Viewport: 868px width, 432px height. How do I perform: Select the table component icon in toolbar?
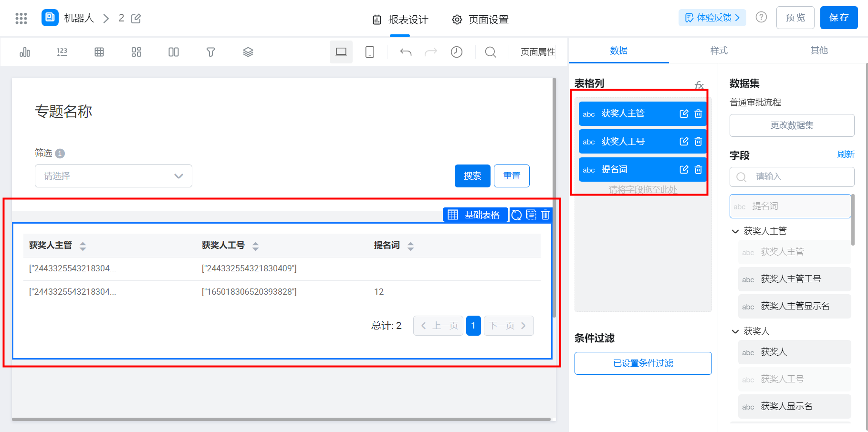coord(99,52)
